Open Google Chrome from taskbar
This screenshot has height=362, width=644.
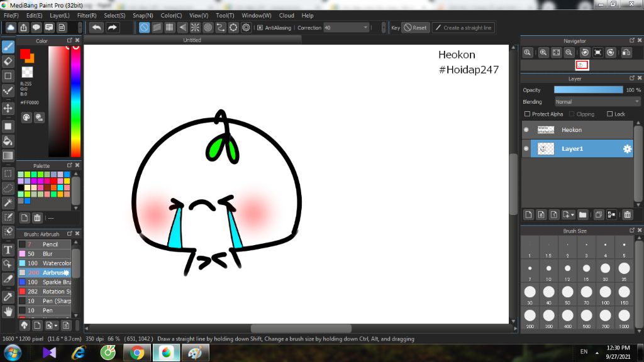tap(137, 353)
